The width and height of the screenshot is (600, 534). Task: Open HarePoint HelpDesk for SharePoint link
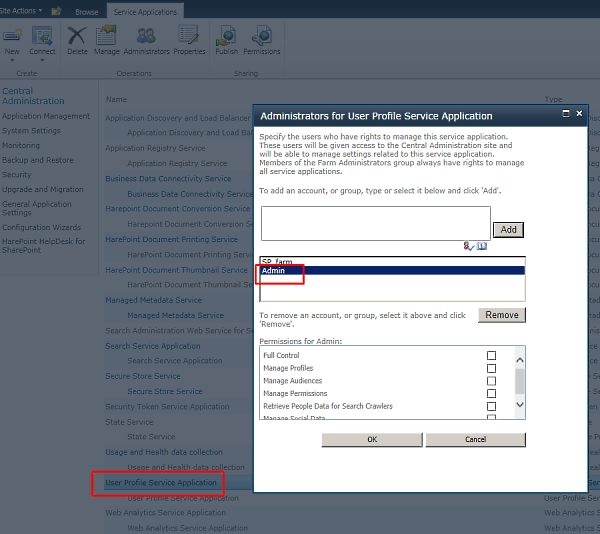click(44, 246)
